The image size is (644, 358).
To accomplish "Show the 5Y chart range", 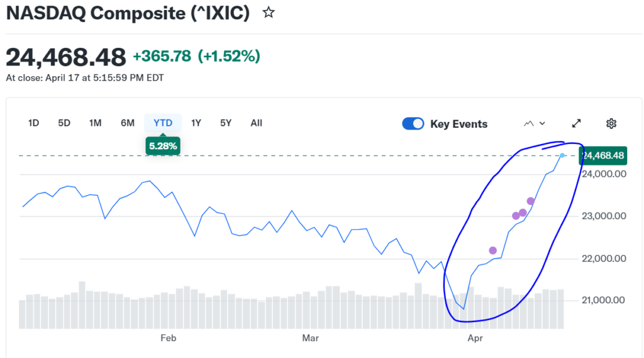I will coord(226,123).
